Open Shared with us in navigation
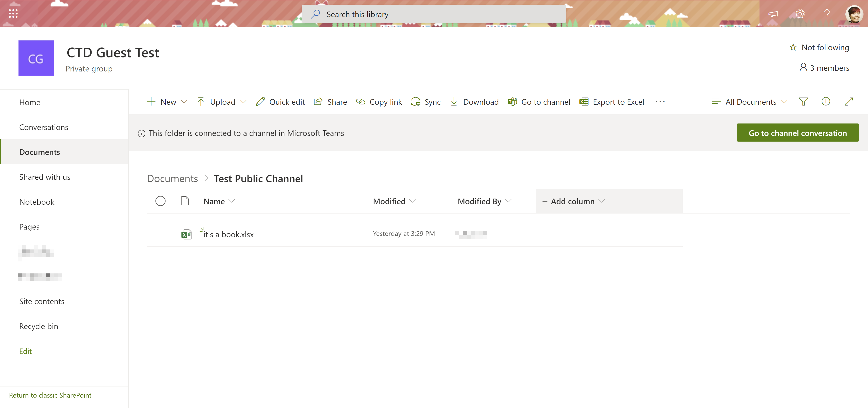Screen dimensions: 868x408 pos(45,177)
